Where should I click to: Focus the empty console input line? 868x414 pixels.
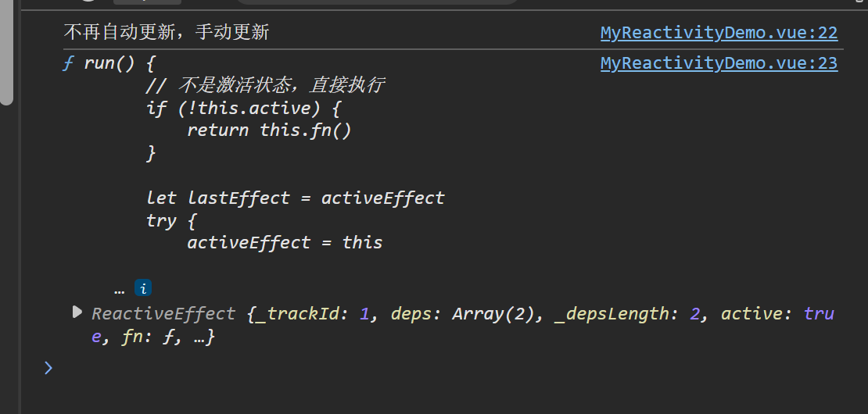tap(391, 367)
